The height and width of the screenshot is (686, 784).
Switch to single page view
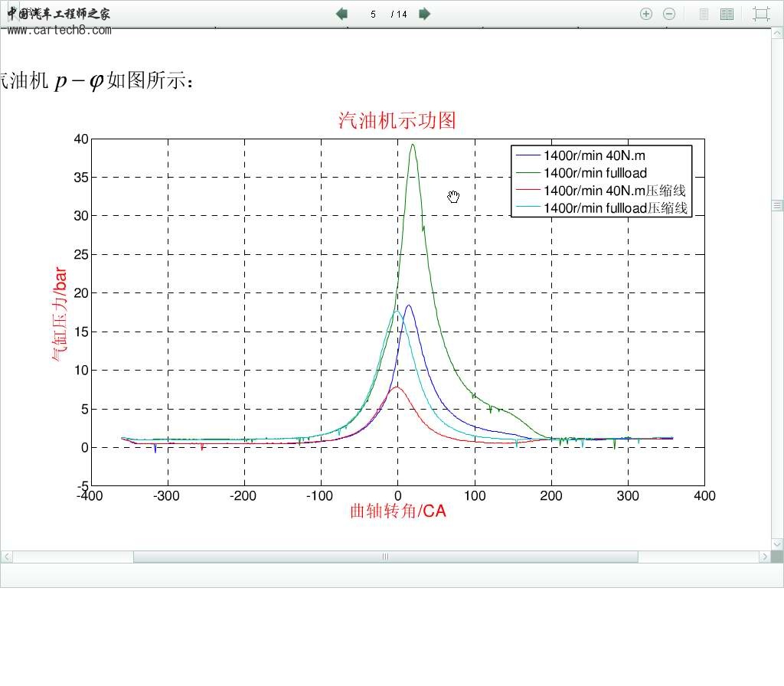pos(704,14)
